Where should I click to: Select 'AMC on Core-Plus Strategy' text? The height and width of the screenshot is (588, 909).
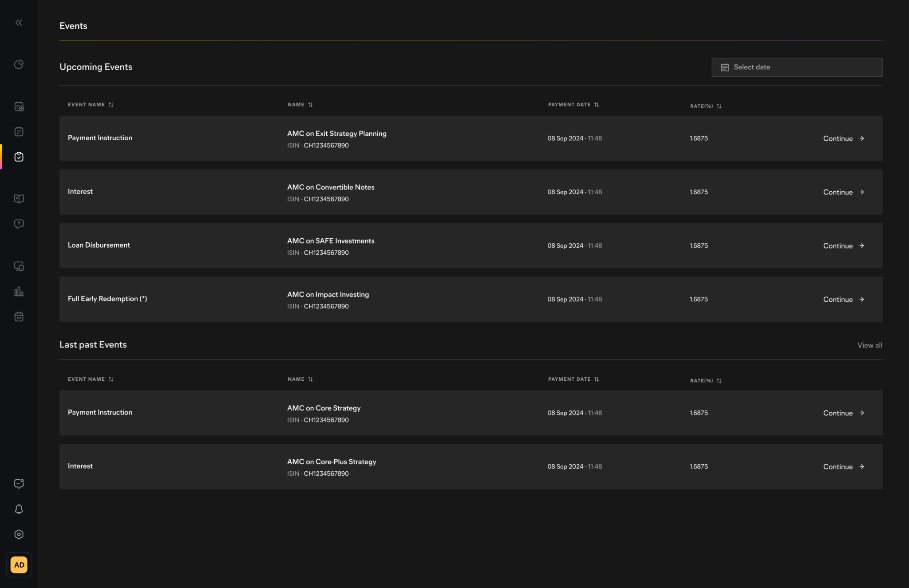click(332, 462)
